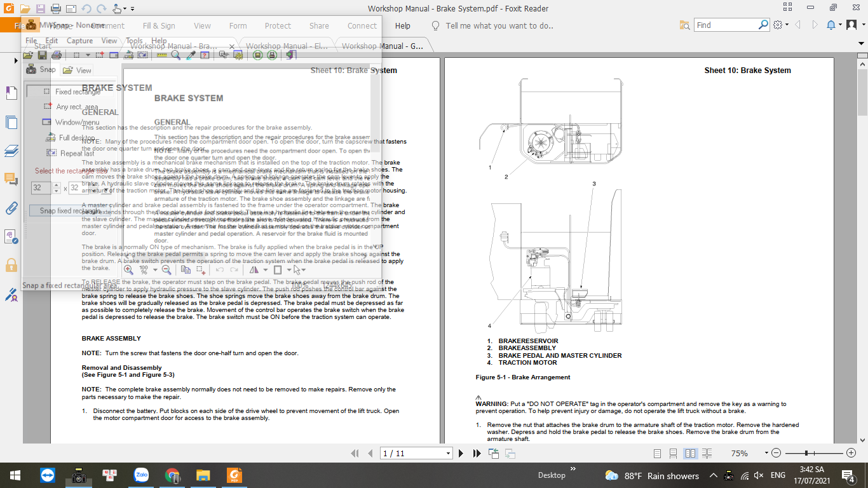Expand hidden icons chevron in the system tray
Screen dimensions: 868x488
pos(713,475)
